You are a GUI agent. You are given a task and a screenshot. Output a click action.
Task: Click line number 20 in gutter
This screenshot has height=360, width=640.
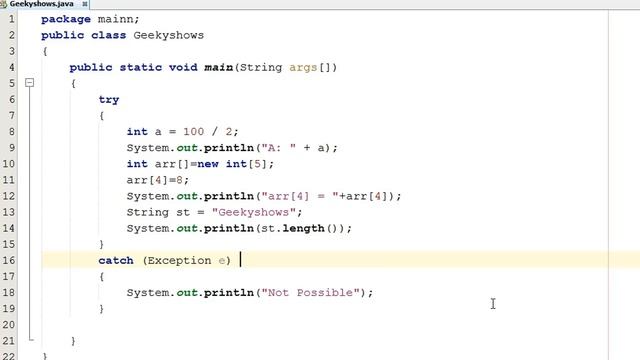click(8, 325)
